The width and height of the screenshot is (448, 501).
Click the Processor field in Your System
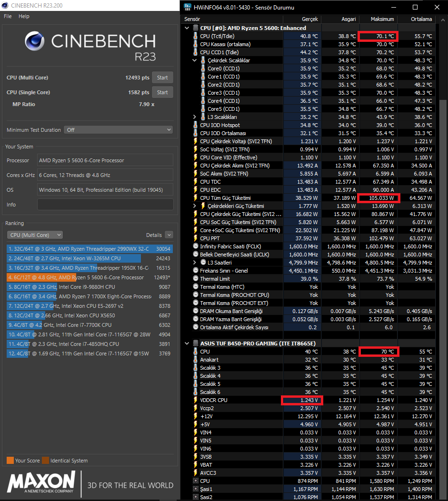pyautogui.click(x=105, y=160)
